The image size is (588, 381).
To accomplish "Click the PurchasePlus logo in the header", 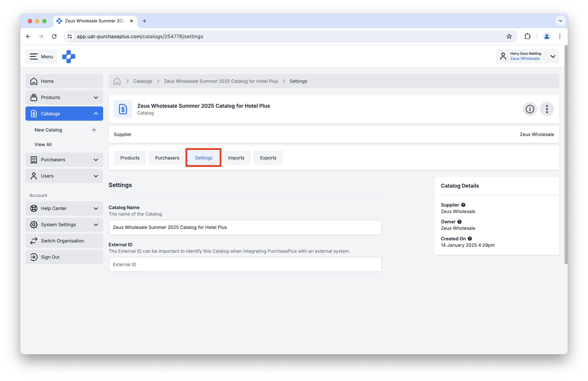I will [68, 56].
